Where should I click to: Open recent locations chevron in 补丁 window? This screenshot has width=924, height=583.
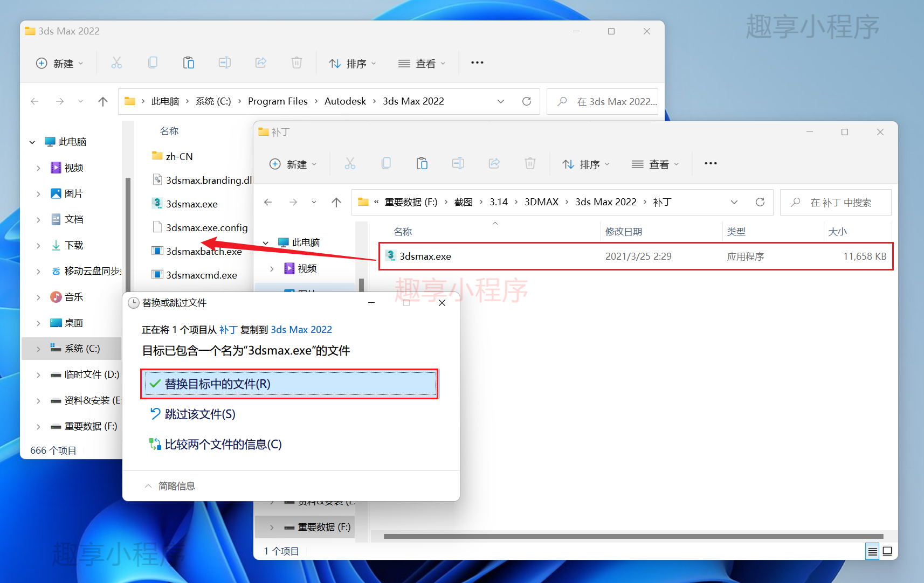click(314, 202)
